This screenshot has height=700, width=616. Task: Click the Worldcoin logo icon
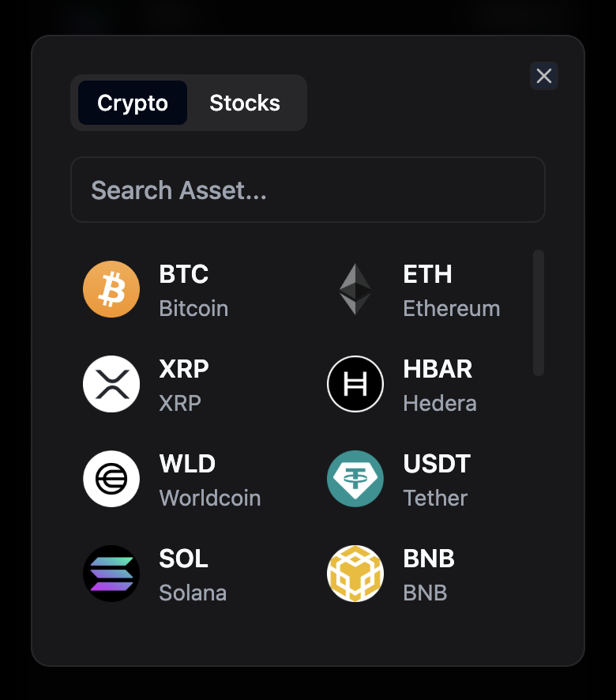pyautogui.click(x=111, y=479)
